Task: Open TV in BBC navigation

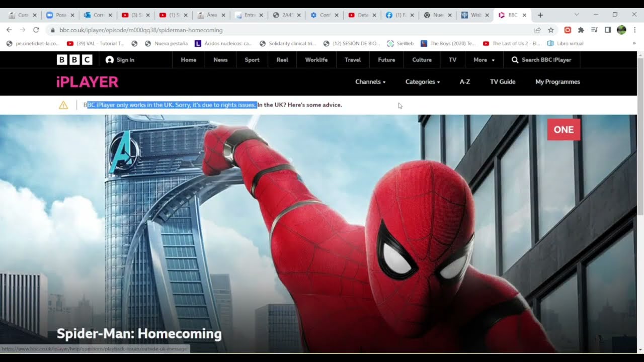Action: coord(452,60)
